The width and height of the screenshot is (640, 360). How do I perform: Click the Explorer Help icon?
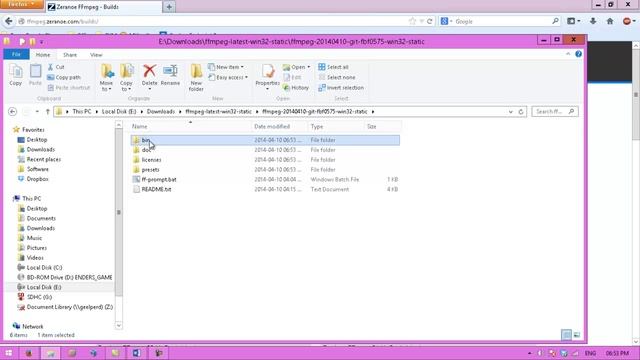pos(578,54)
